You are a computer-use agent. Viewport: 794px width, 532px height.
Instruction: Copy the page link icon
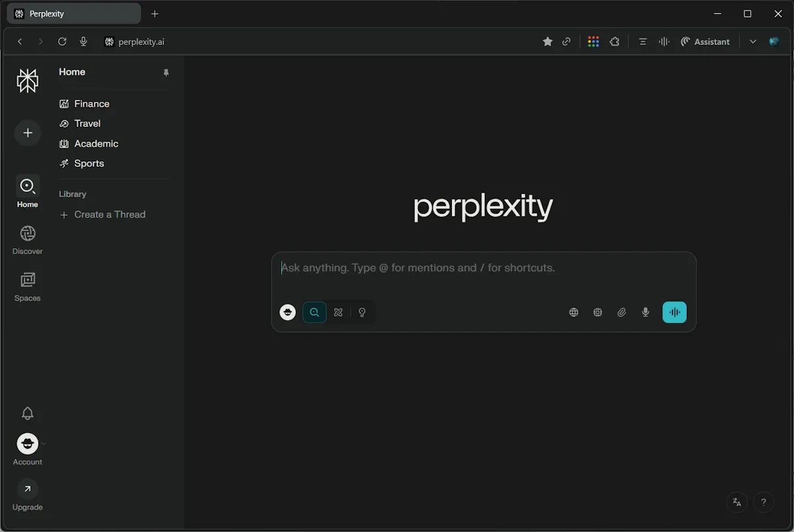566,42
